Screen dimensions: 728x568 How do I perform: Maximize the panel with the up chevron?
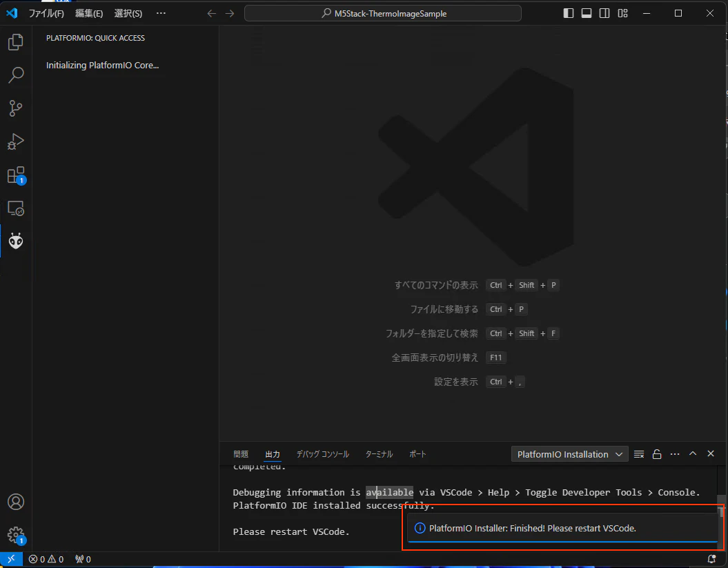pos(693,453)
